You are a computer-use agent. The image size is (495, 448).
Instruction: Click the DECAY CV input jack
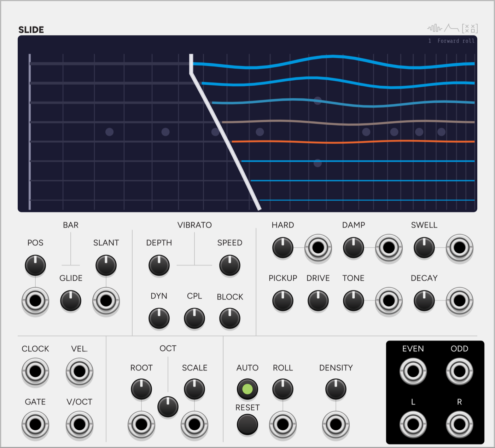[x=460, y=301]
